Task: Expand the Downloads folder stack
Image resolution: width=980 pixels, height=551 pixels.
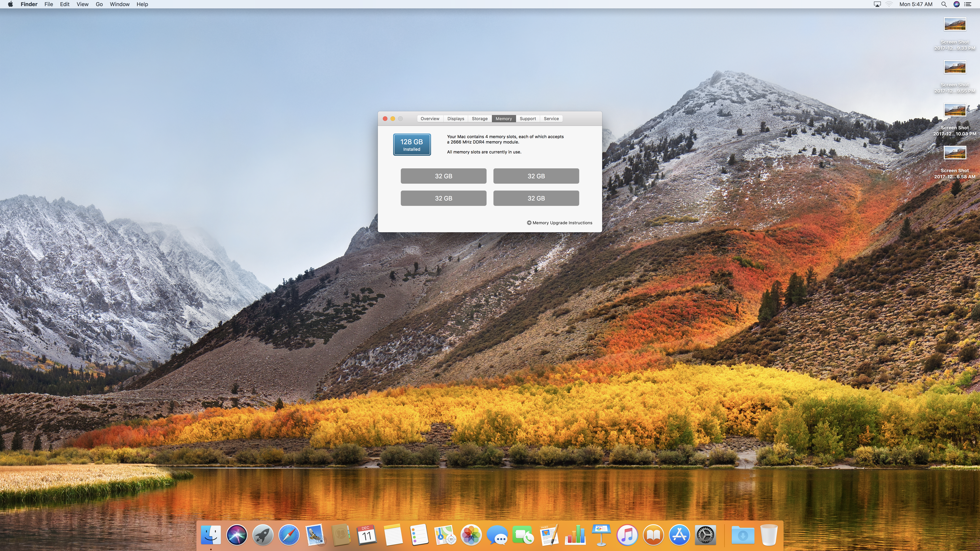Action: click(743, 535)
